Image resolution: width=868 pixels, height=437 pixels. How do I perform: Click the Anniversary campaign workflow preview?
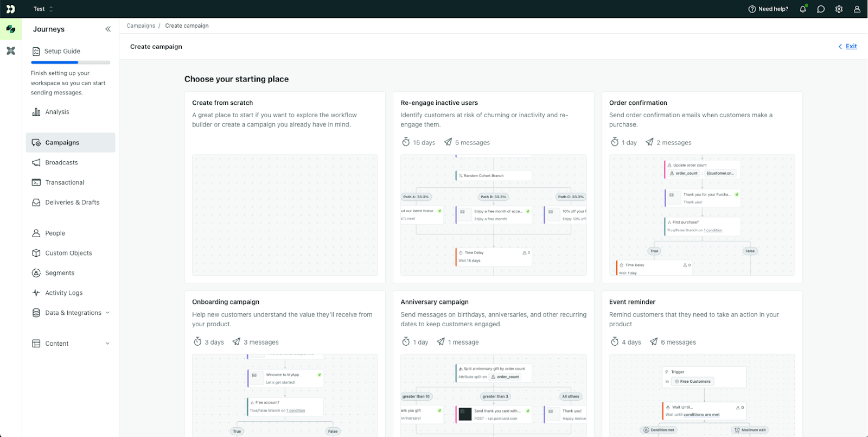pyautogui.click(x=494, y=395)
